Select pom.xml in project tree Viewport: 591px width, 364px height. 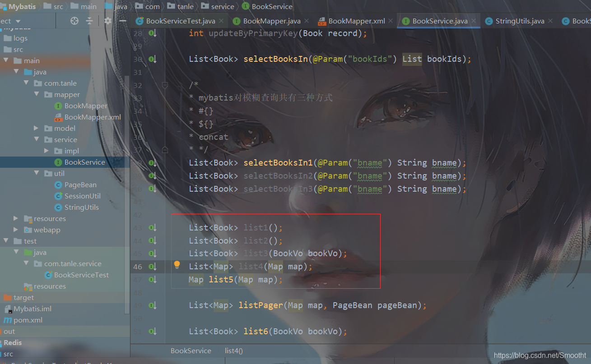tap(28, 320)
